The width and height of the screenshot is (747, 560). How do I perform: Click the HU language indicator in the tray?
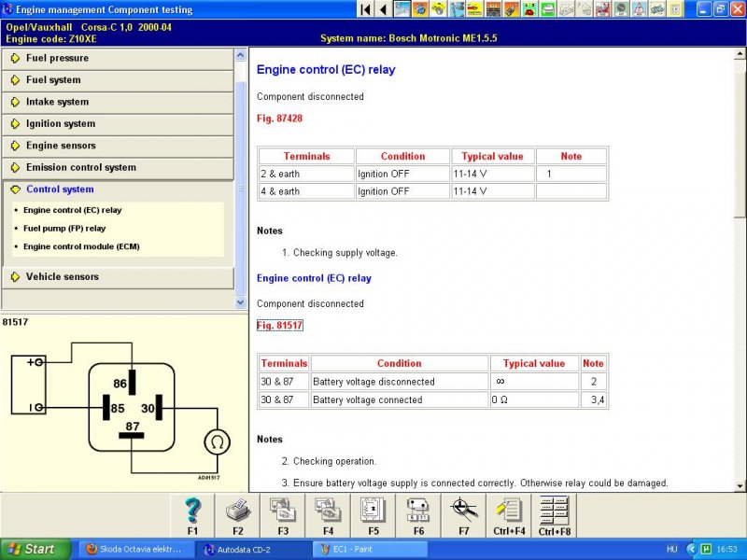click(x=671, y=550)
